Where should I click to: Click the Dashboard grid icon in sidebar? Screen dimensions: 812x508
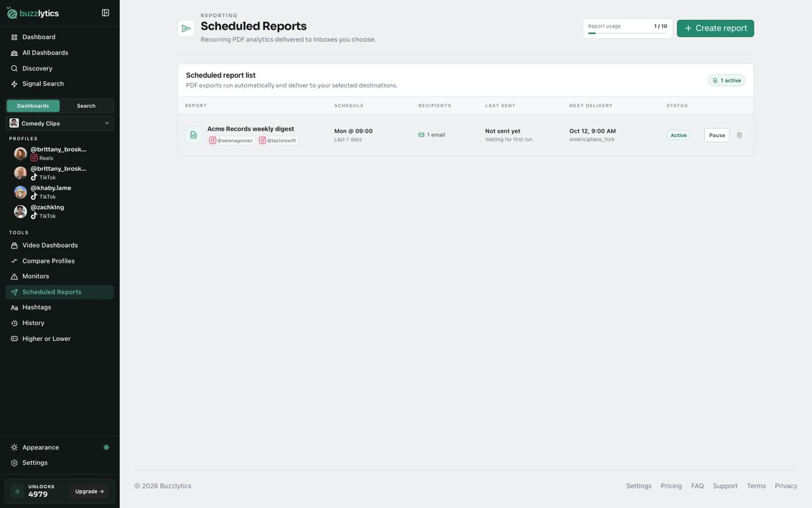[x=14, y=37]
